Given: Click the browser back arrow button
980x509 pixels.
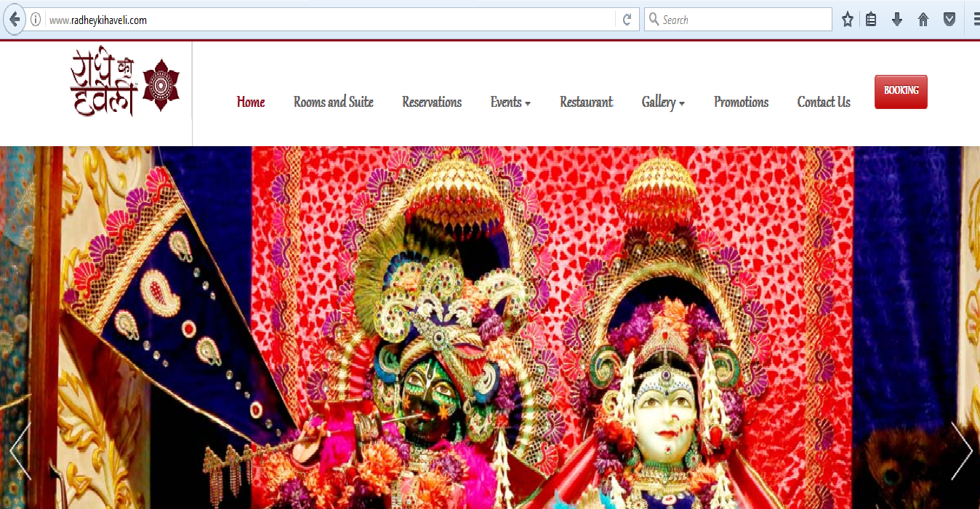Looking at the screenshot, I should [x=13, y=20].
